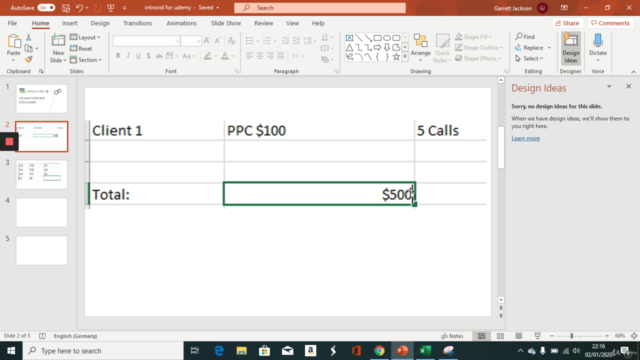
Task: Open the Shape Effects dropdown
Action: [478, 58]
